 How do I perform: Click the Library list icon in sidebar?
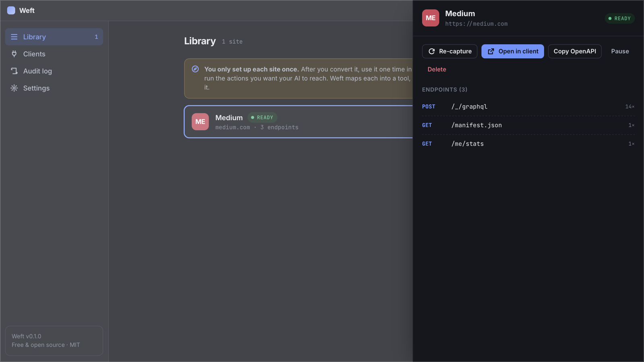tap(14, 37)
